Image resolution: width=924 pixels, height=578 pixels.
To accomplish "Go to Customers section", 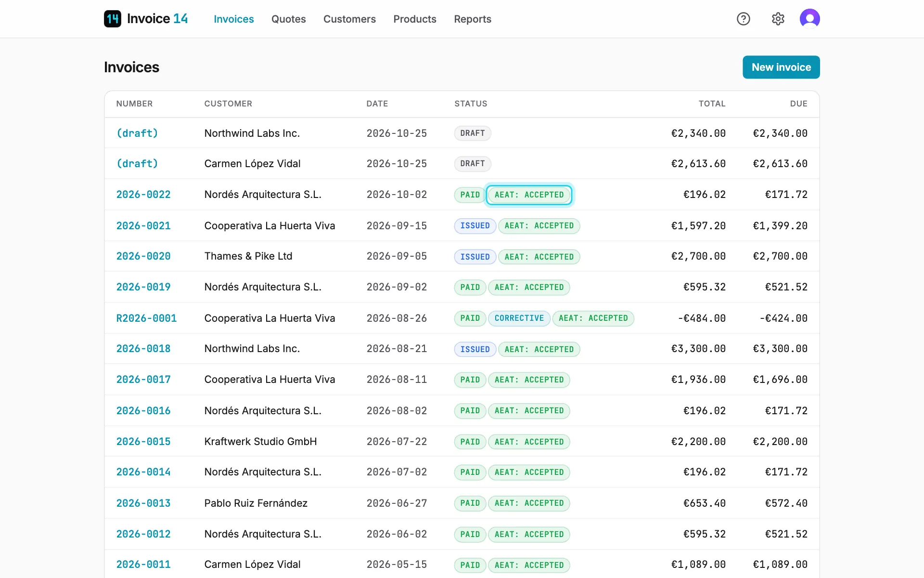I will click(349, 19).
